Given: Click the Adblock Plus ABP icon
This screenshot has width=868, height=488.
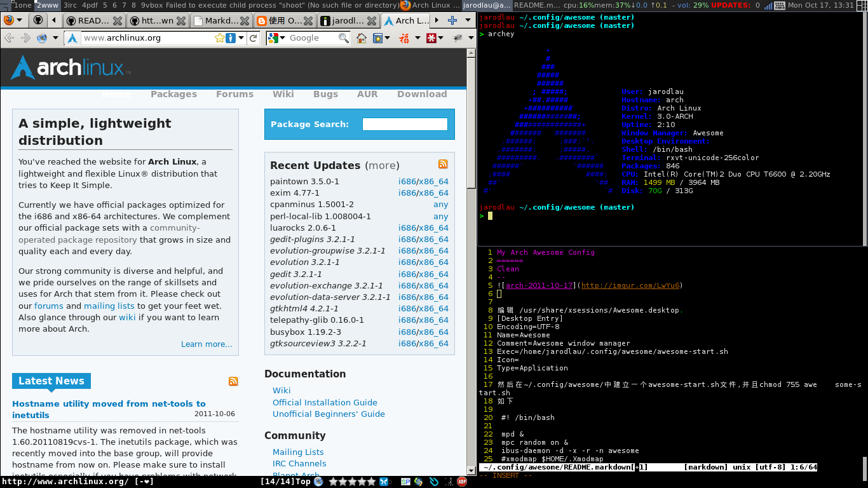Looking at the screenshot, I should [462, 482].
